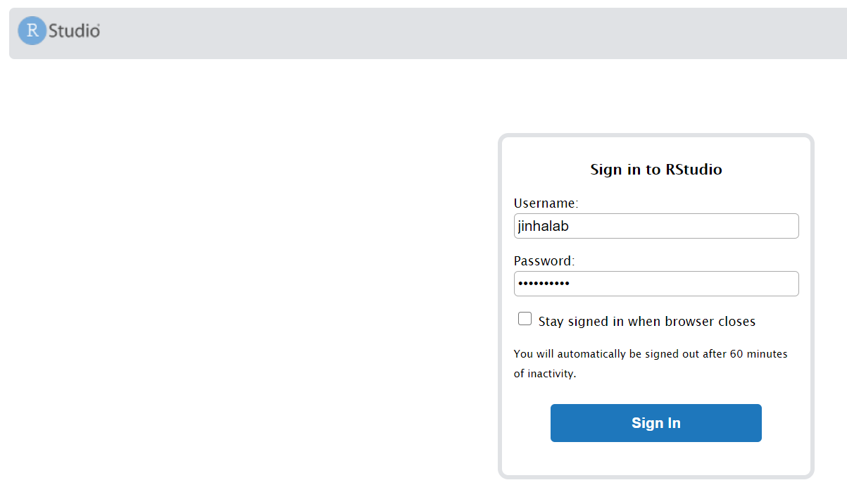847x504 pixels.
Task: Focus the Password input field
Action: [x=655, y=284]
